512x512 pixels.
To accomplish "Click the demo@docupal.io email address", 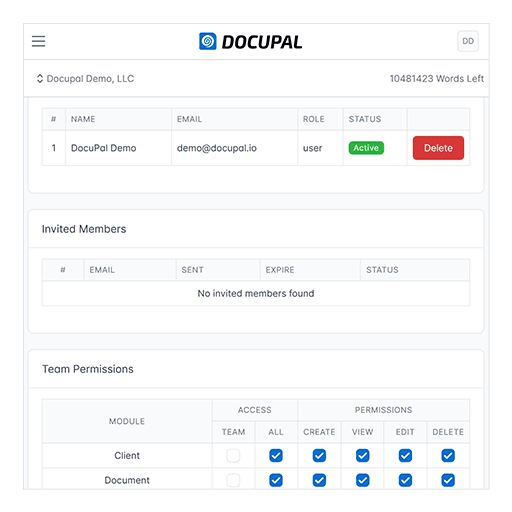I will (217, 148).
